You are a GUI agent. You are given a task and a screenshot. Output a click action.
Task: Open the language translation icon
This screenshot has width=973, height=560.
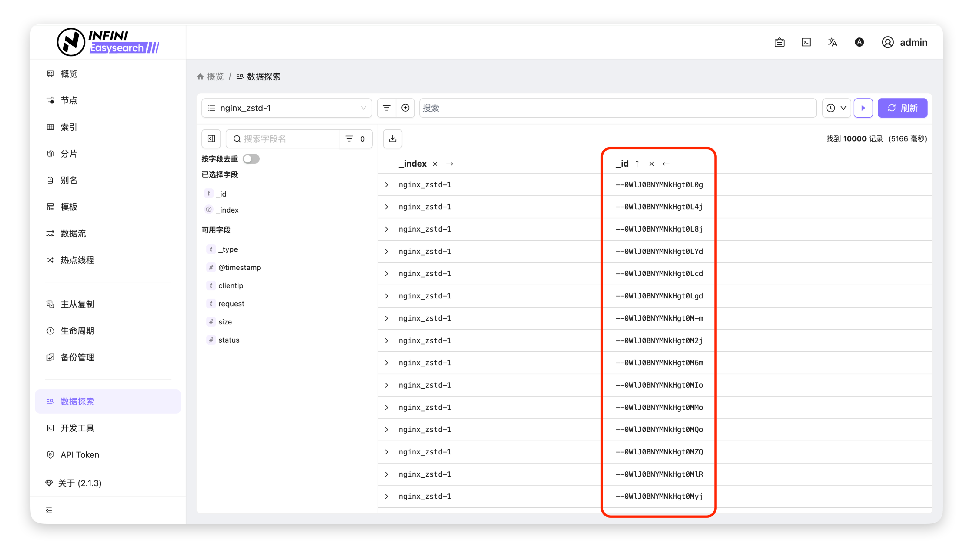pyautogui.click(x=833, y=42)
